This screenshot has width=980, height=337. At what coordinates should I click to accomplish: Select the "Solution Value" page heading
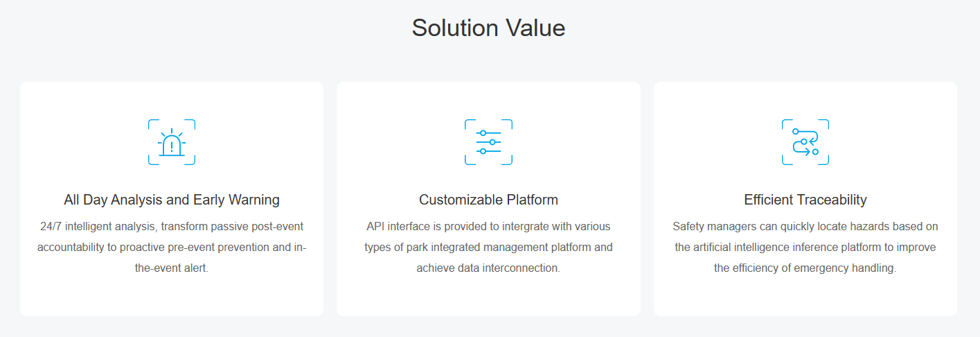point(488,28)
